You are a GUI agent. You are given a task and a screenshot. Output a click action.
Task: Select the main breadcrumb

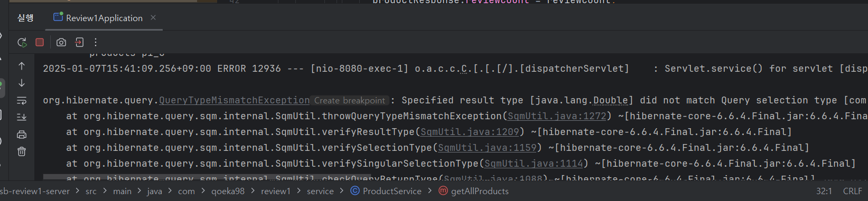[122, 191]
